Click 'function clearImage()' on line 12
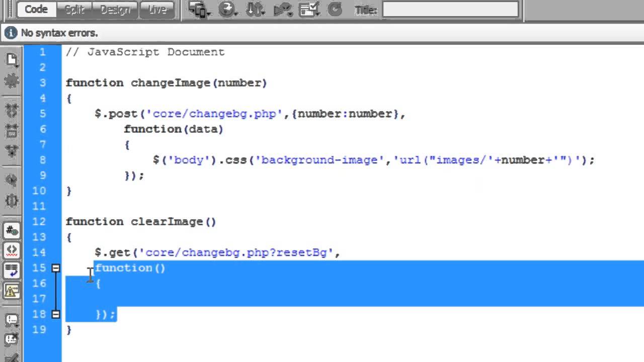The image size is (644, 362). coord(141,222)
